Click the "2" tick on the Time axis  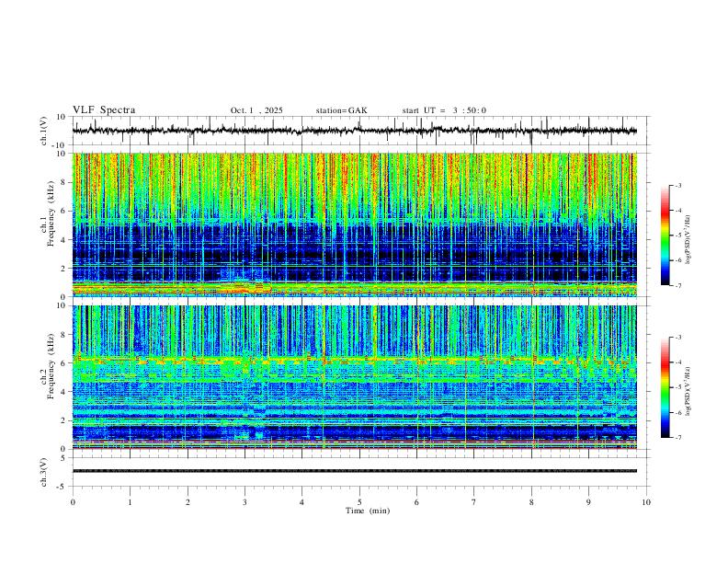188,502
